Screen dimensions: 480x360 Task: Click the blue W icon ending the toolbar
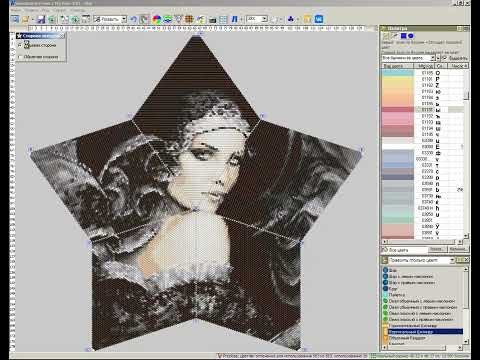(x=319, y=19)
